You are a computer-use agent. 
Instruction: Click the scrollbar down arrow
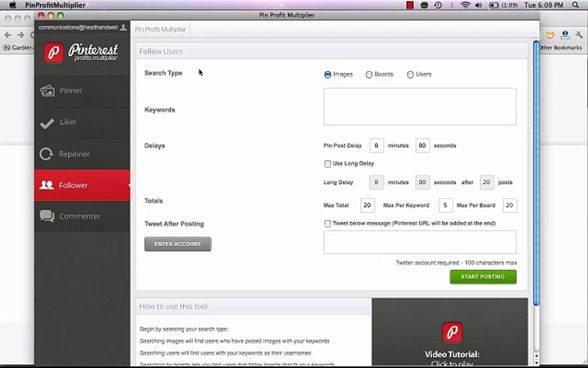click(536, 363)
